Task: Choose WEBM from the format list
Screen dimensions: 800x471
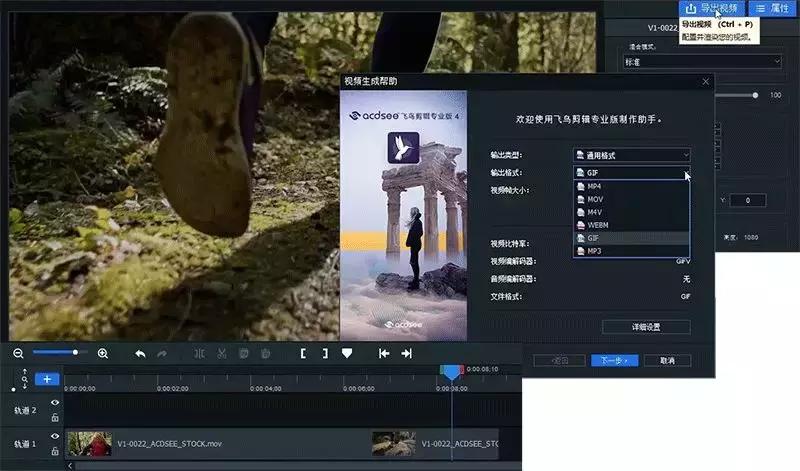Action: [632, 225]
